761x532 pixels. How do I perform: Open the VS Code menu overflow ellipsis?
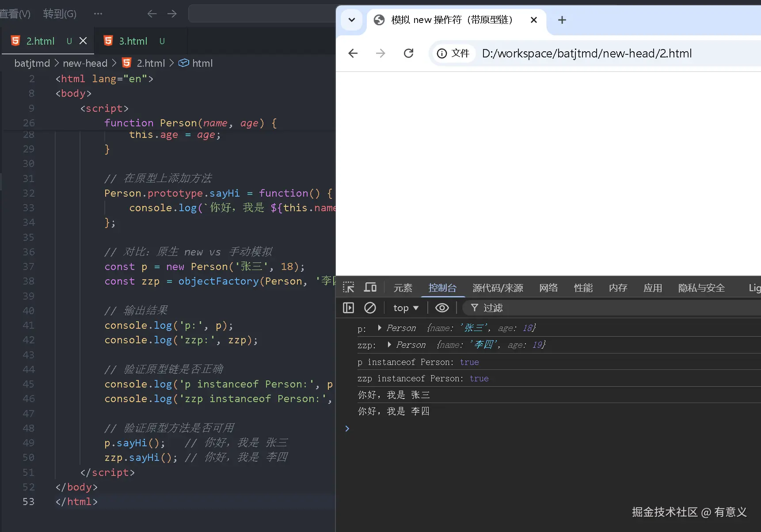coord(98,14)
